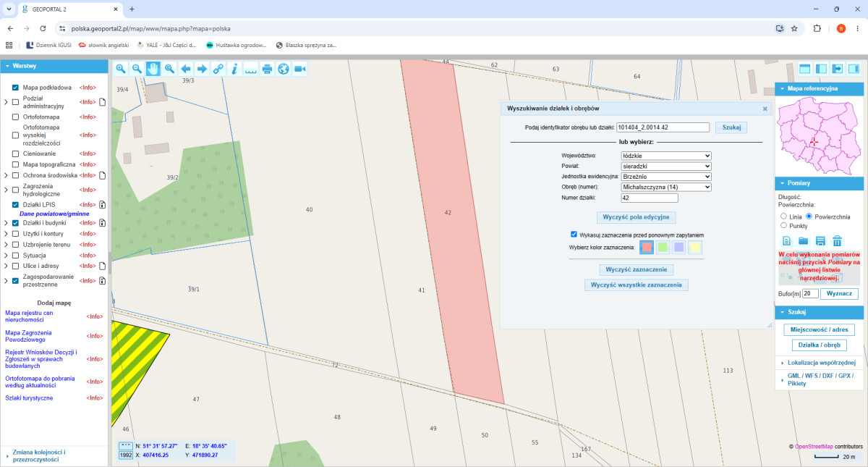Open the measurements ruler tool
This screenshot has height=467, width=868.
(250, 68)
